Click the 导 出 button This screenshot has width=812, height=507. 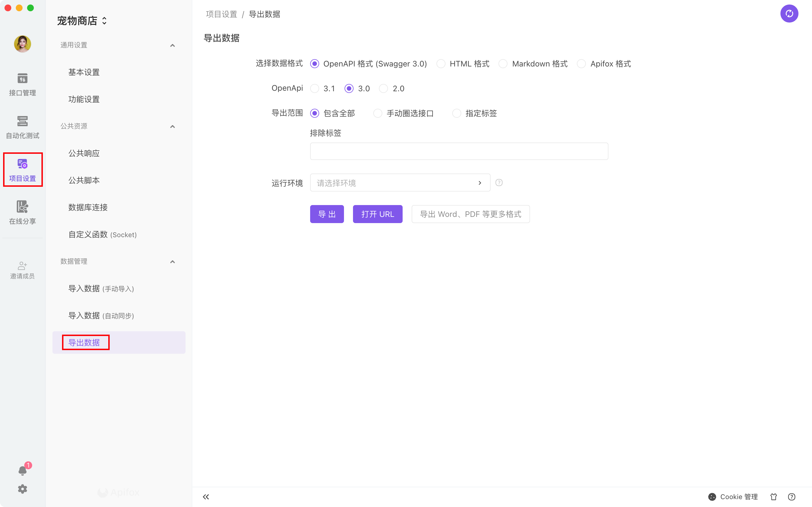326,214
